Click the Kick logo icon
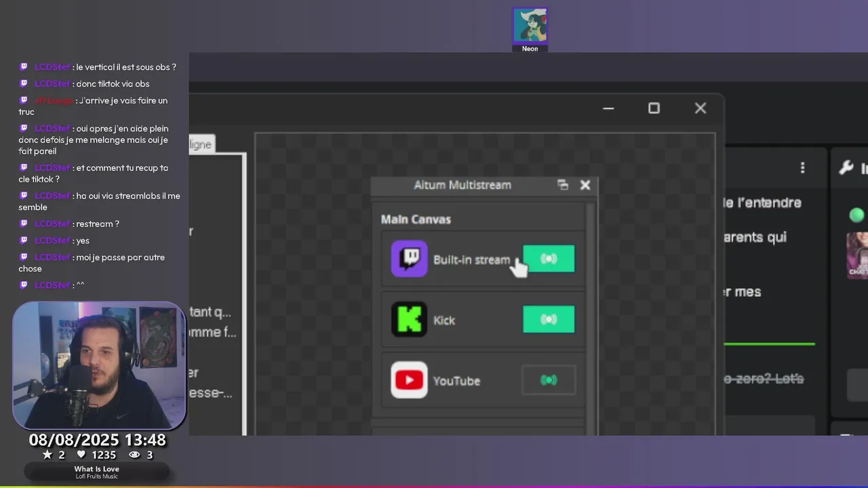Viewport: 868px width, 488px height. coord(410,319)
